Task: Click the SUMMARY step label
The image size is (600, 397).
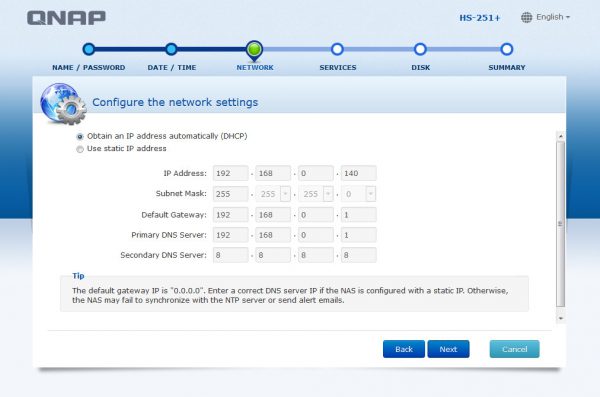Action: pyautogui.click(x=507, y=67)
